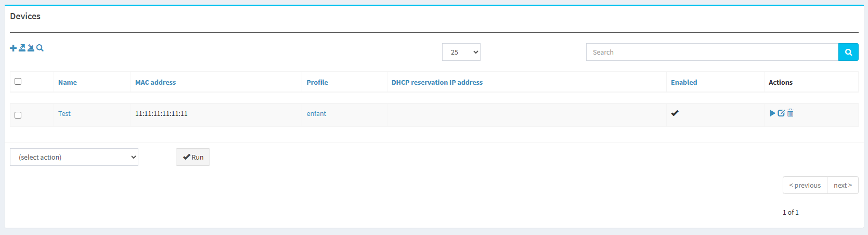Click the Enabled checkmark for Test device
Screen dimensions: 868x235
pos(675,113)
